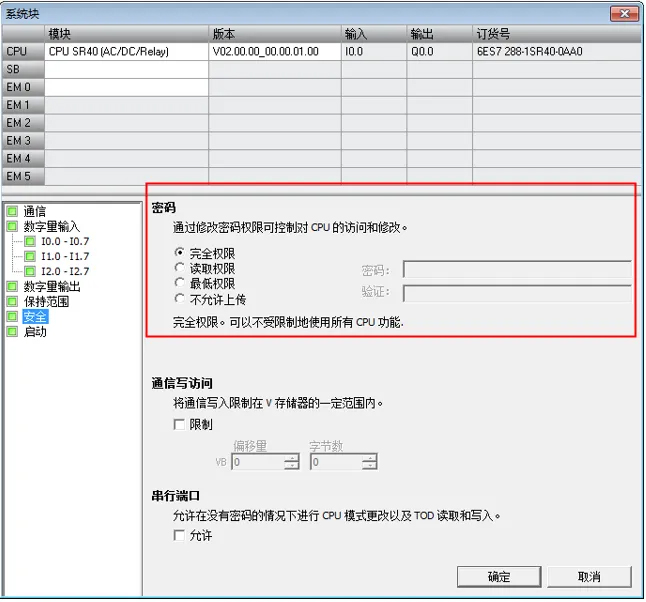
Task: Click the green icon beside I1.0 - I1.7
Action: (30, 256)
